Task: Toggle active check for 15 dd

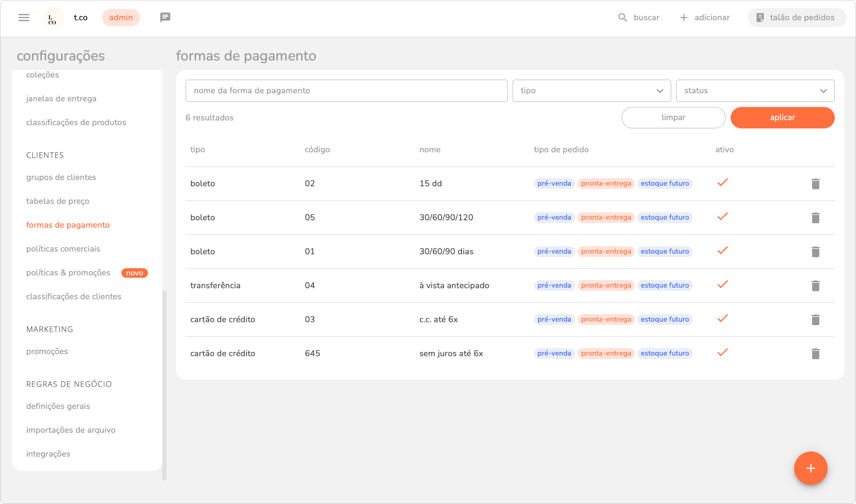Action: pyautogui.click(x=723, y=183)
